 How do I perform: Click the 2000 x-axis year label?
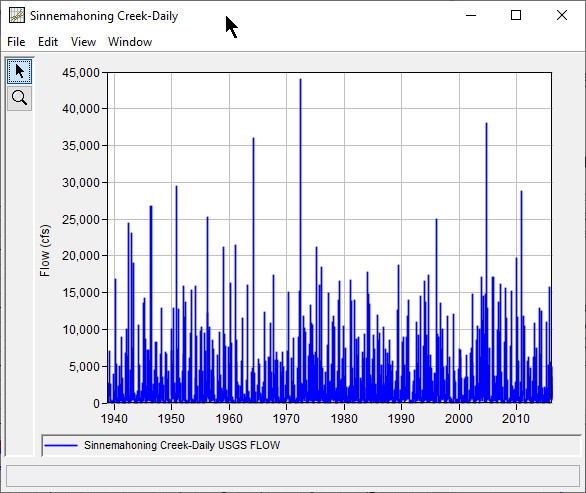tap(459, 419)
